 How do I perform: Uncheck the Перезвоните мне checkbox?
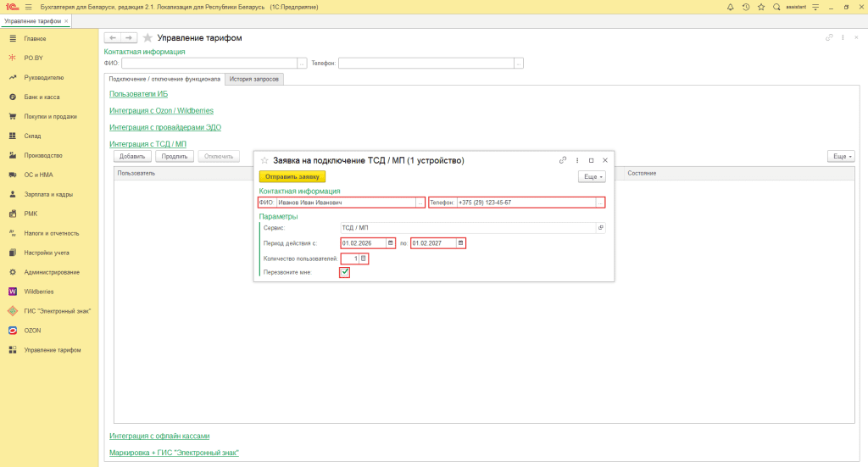(345, 272)
